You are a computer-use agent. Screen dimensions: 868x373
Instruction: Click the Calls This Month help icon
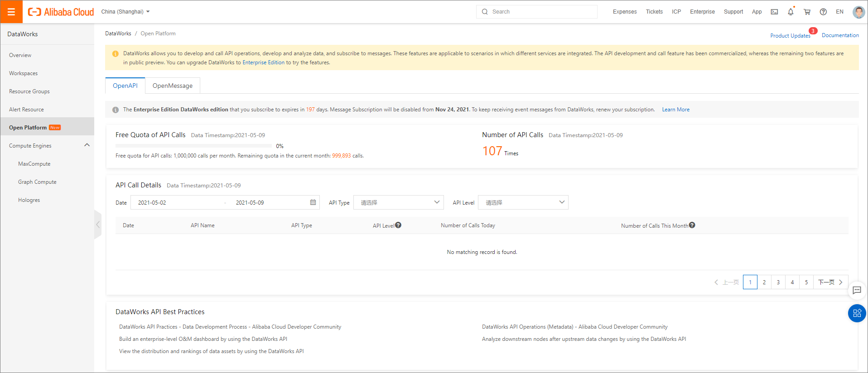[692, 225]
